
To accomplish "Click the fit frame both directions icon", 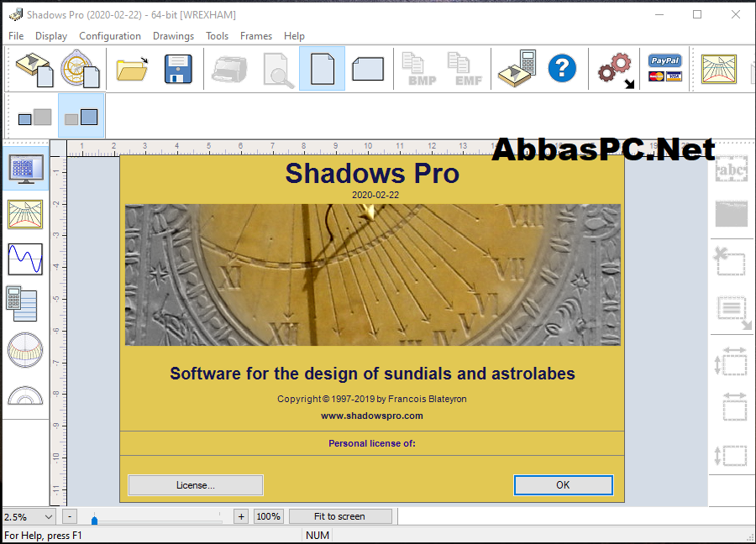I will point(731,361).
